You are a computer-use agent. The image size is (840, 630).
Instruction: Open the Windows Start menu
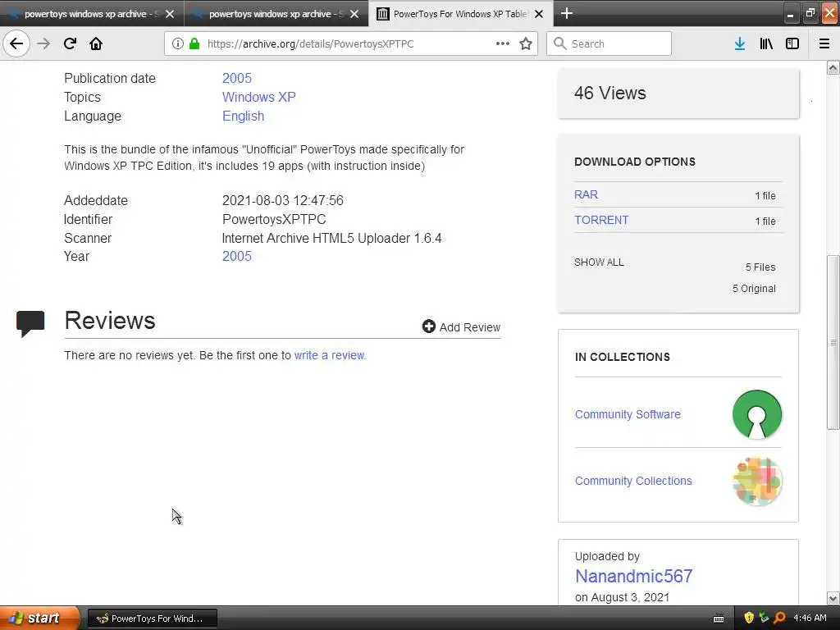39,618
